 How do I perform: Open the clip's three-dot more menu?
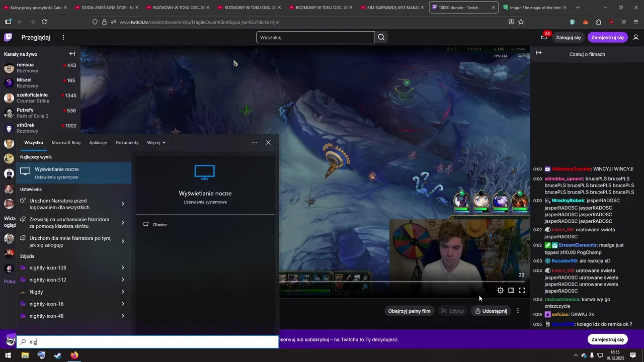518,311
